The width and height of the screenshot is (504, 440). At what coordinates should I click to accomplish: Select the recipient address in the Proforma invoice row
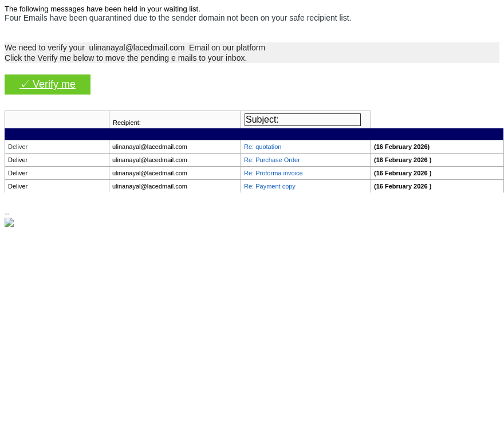click(149, 173)
